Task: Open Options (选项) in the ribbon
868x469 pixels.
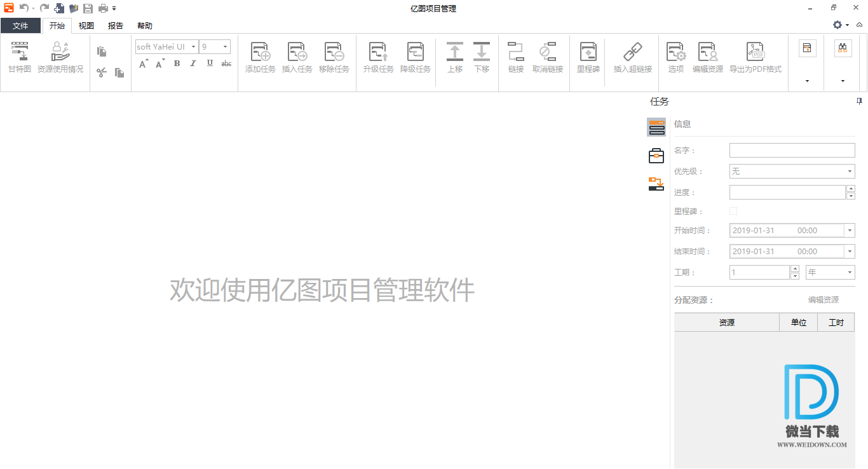Action: (676, 57)
